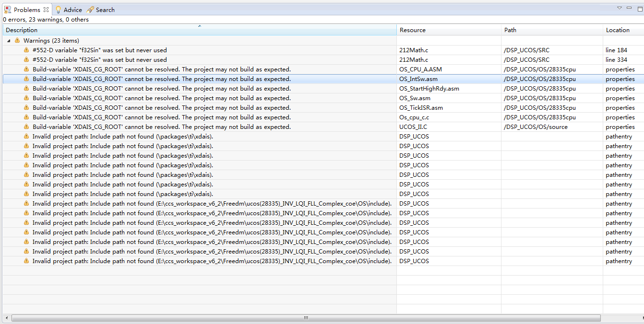The image size is (644, 324).
Task: Click the horizontal scrollbar left arrow
Action: (x=7, y=318)
